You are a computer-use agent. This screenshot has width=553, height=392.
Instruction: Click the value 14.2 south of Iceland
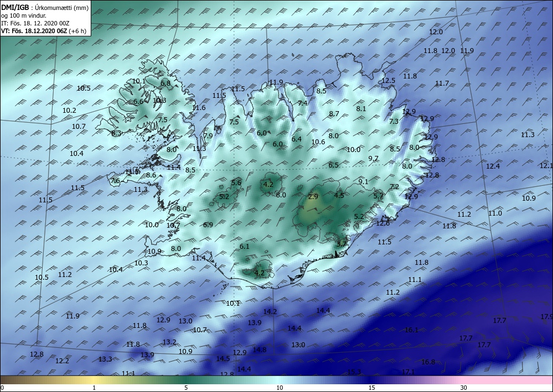[270, 311]
